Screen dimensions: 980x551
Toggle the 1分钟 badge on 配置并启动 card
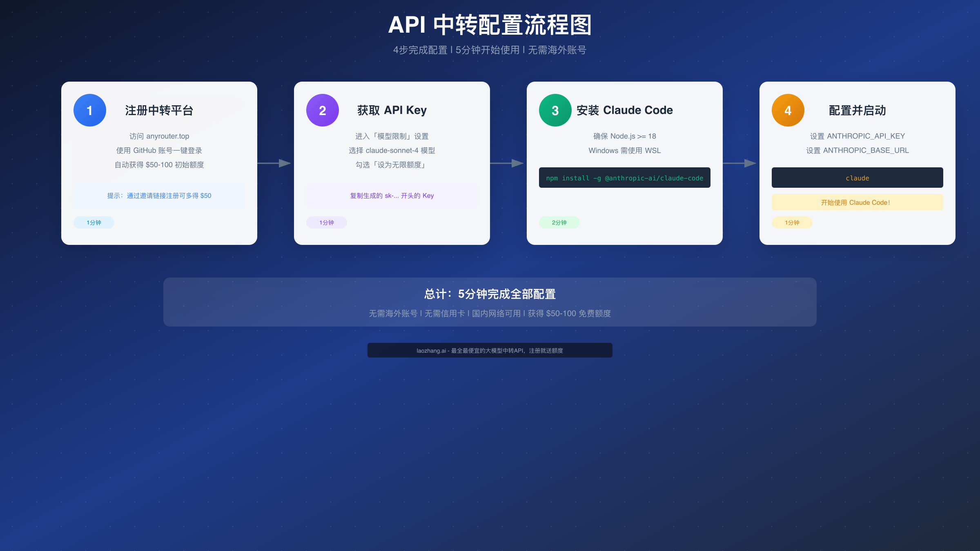(792, 222)
